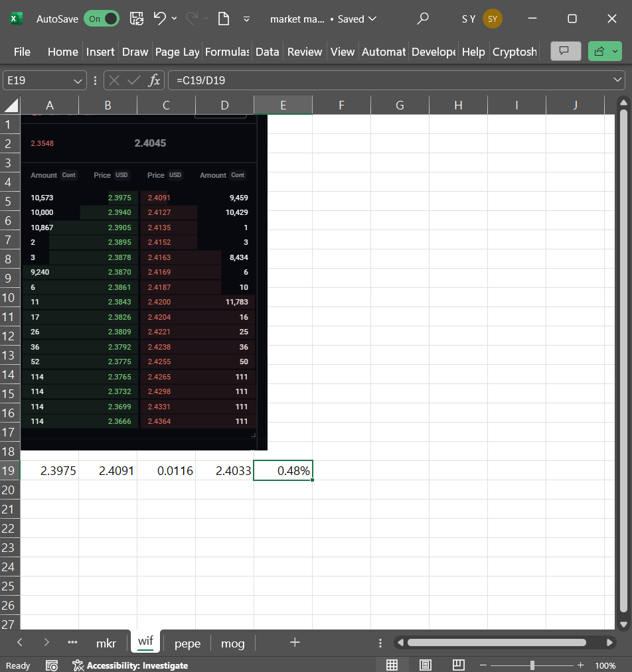Open the File menu

(x=22, y=52)
